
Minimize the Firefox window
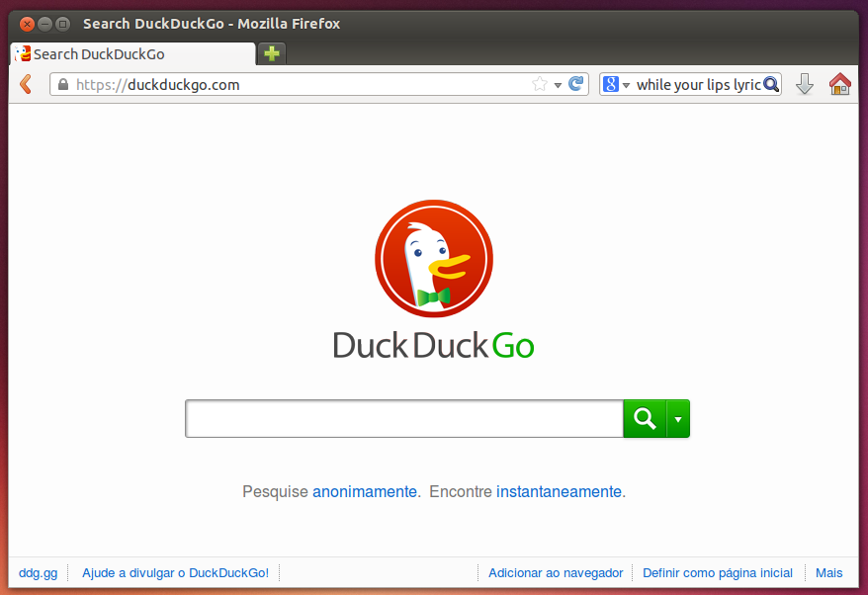[44, 24]
